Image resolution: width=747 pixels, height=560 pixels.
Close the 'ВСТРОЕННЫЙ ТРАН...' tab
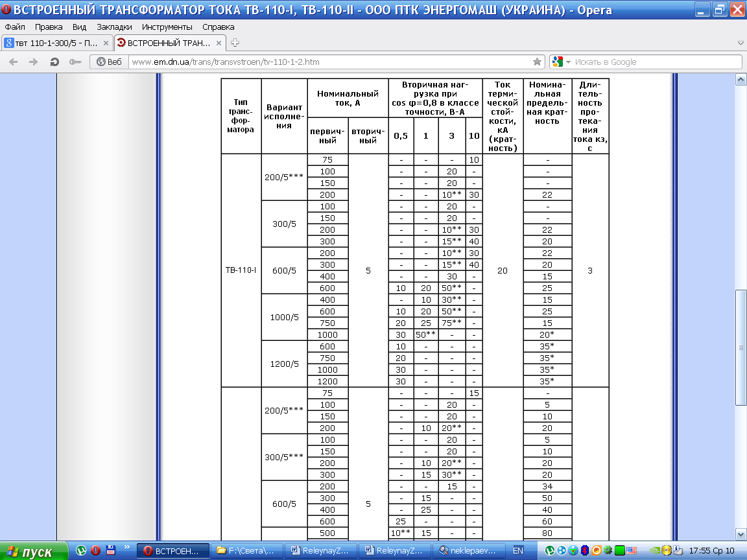click(219, 43)
